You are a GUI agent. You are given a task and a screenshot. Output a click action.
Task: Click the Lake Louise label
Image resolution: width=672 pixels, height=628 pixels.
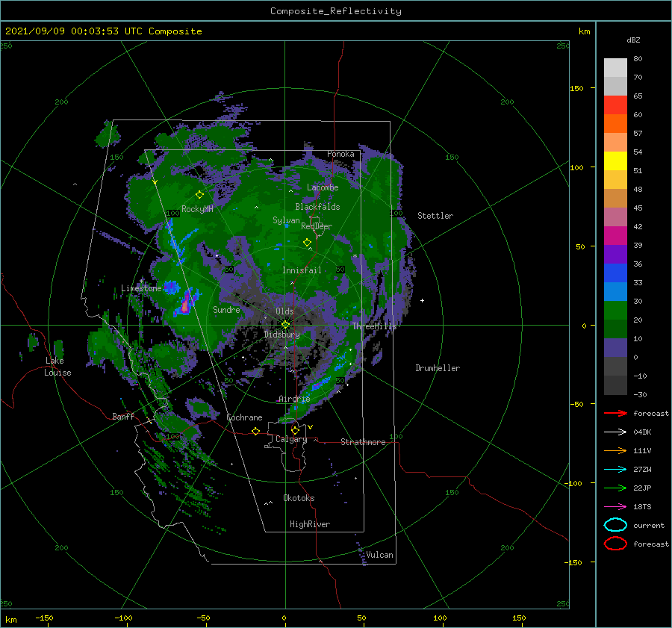point(57,367)
